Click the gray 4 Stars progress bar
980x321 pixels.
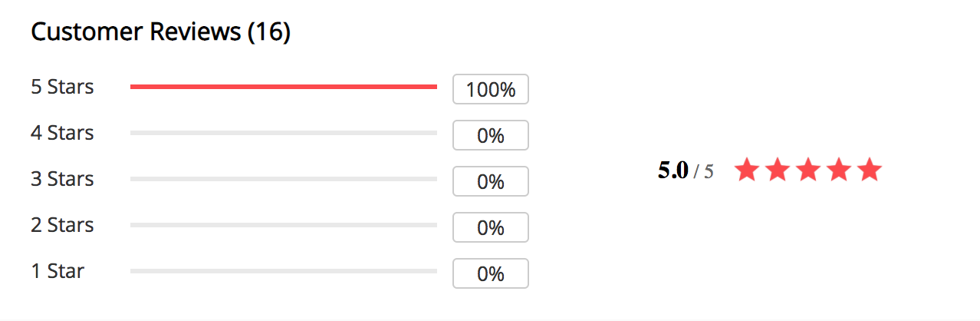[x=284, y=133]
